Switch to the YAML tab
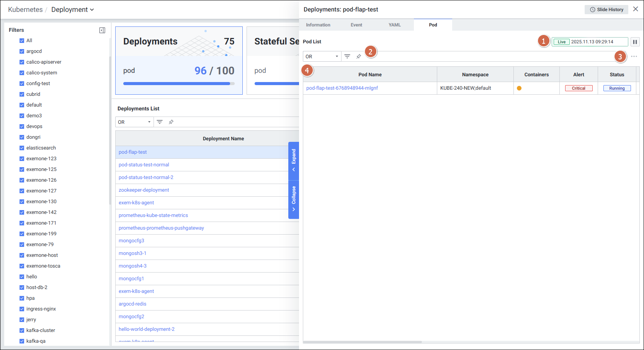Image resolution: width=644 pixels, height=350 pixels. coord(394,25)
